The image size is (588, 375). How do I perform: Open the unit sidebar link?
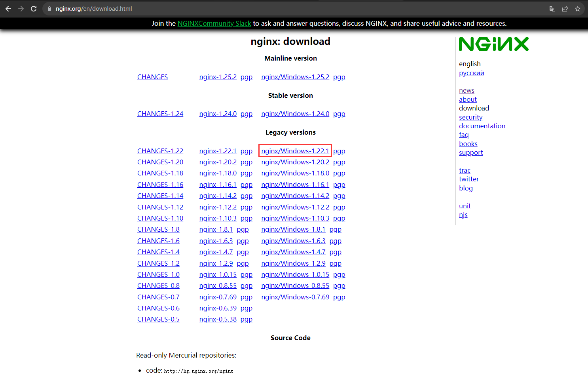(465, 206)
